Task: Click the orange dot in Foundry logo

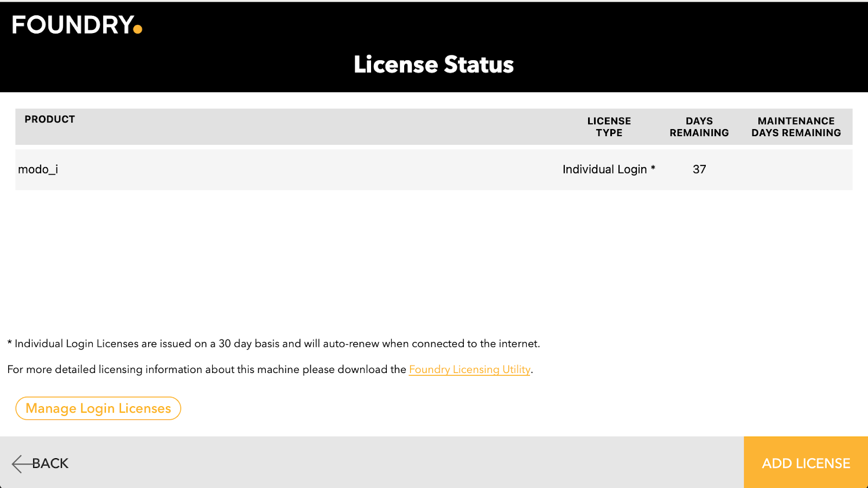Action: [138, 29]
